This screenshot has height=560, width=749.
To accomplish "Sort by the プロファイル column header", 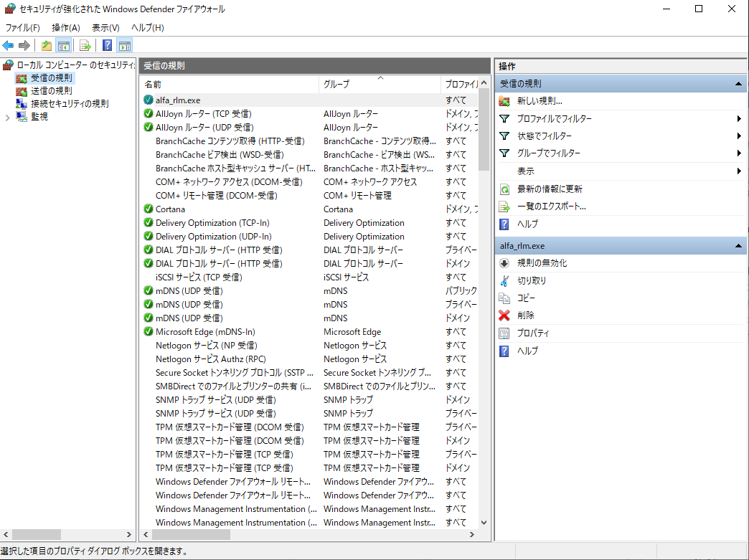I will 460,85.
